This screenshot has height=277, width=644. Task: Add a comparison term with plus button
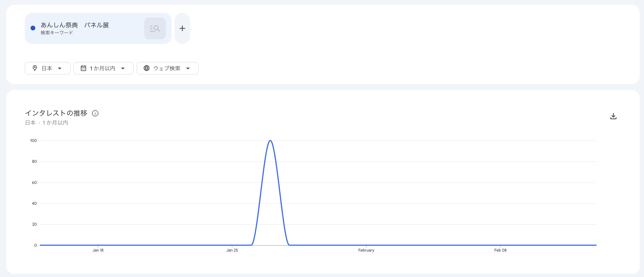[x=182, y=28]
